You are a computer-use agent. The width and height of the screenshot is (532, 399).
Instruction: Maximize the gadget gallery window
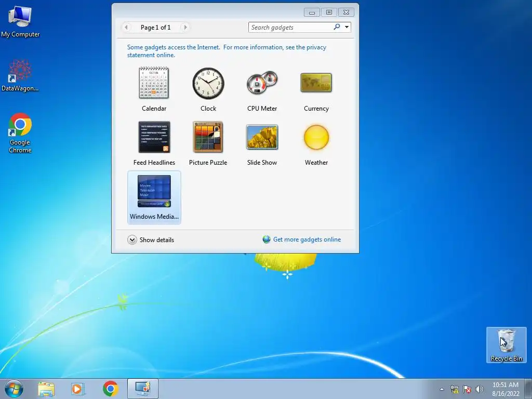[x=329, y=12]
